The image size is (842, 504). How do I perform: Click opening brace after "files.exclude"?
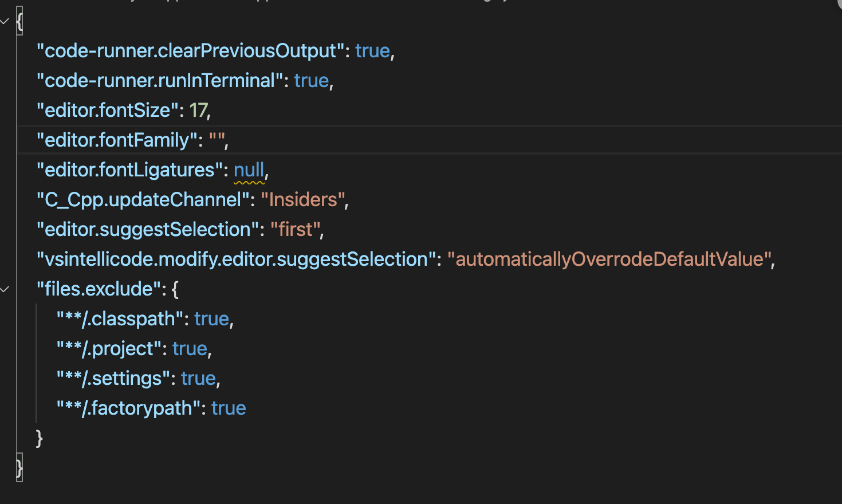175,289
